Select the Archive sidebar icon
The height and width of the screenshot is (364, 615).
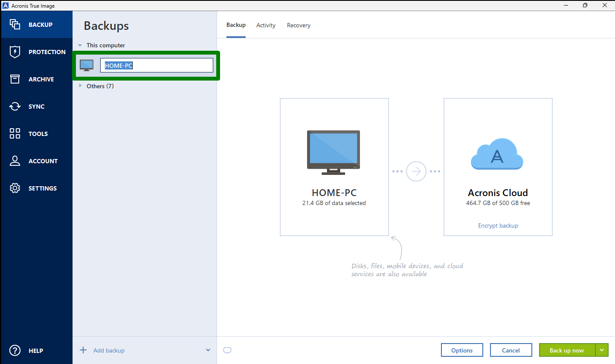(37, 79)
